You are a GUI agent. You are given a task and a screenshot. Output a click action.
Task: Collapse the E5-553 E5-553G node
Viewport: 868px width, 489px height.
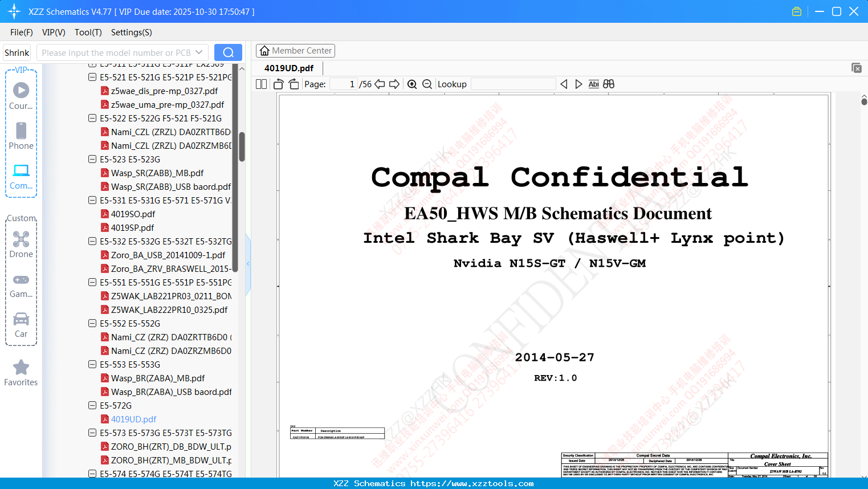[x=92, y=365]
